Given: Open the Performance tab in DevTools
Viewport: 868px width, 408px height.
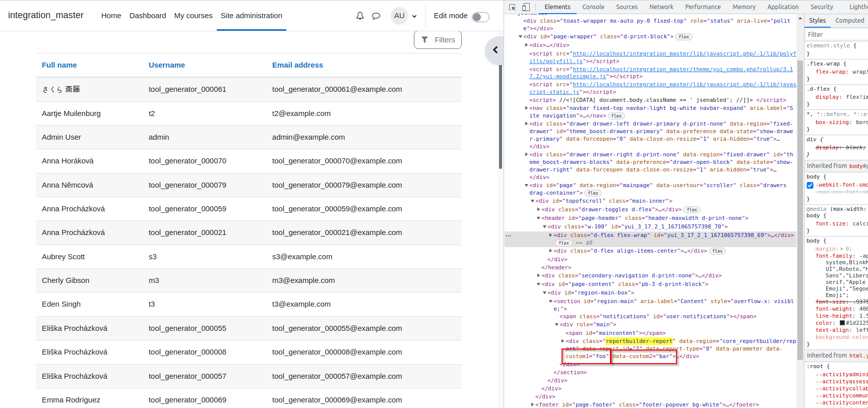Looking at the screenshot, I should point(703,7).
